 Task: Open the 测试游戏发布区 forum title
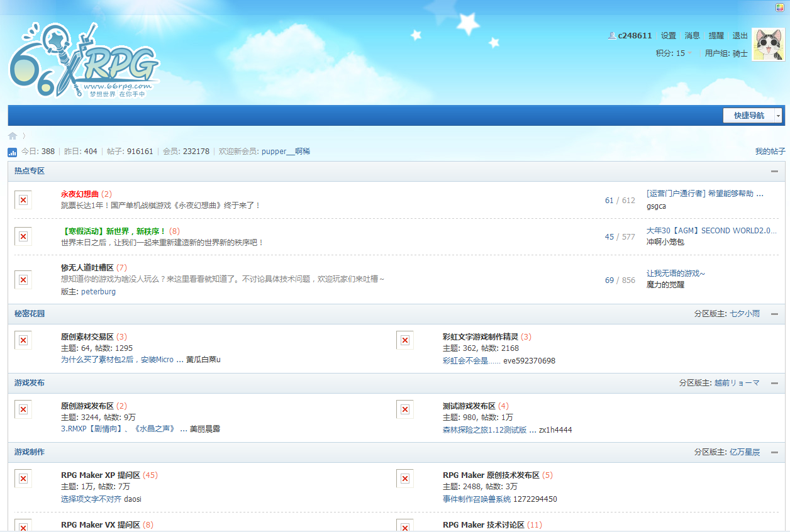tap(469, 406)
